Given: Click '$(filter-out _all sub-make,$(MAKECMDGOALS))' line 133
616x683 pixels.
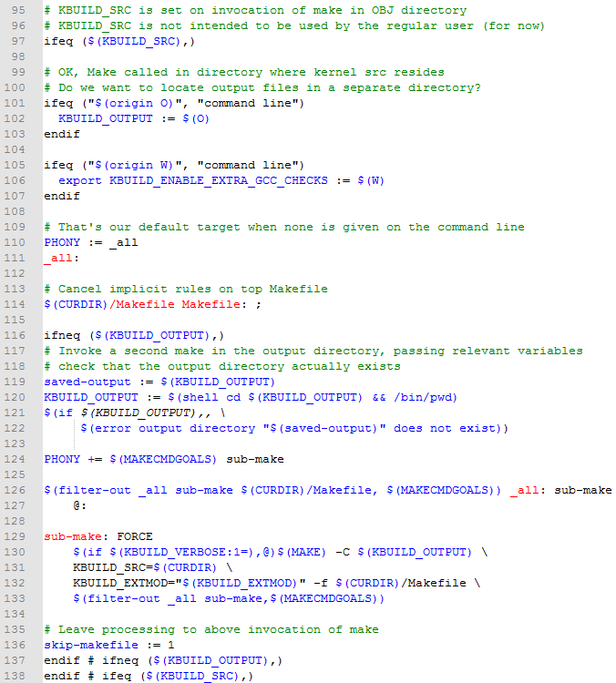Looking at the screenshot, I should pos(229,599).
